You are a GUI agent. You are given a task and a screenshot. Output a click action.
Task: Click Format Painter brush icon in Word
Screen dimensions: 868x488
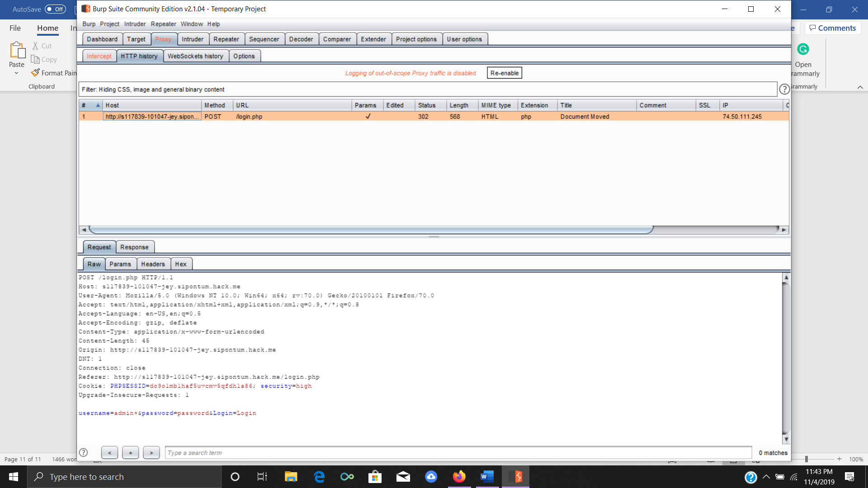coord(36,73)
